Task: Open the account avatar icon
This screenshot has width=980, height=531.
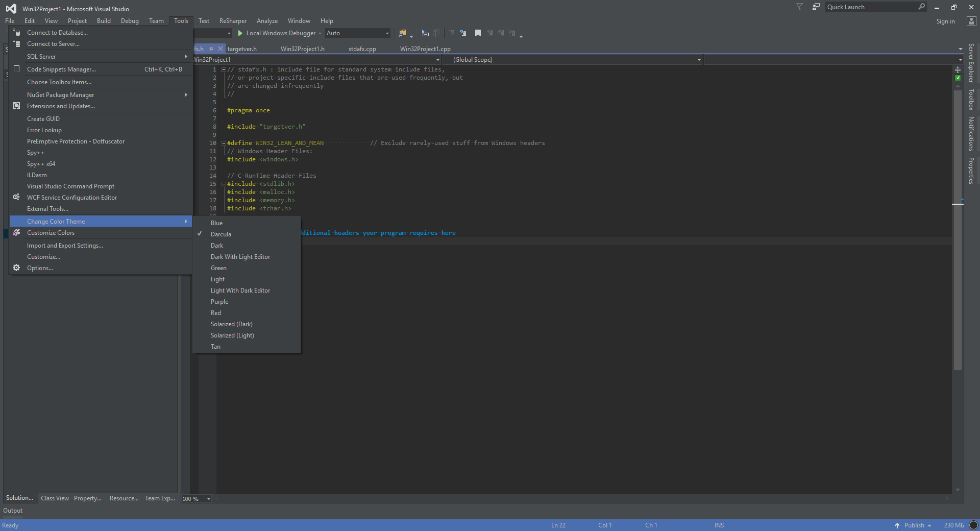Action: click(x=971, y=21)
